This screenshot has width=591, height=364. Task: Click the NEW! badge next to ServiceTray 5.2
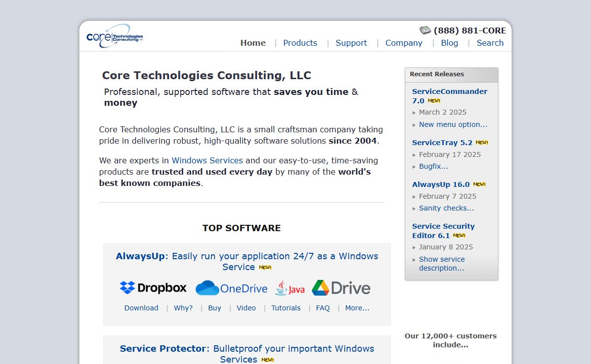point(482,143)
